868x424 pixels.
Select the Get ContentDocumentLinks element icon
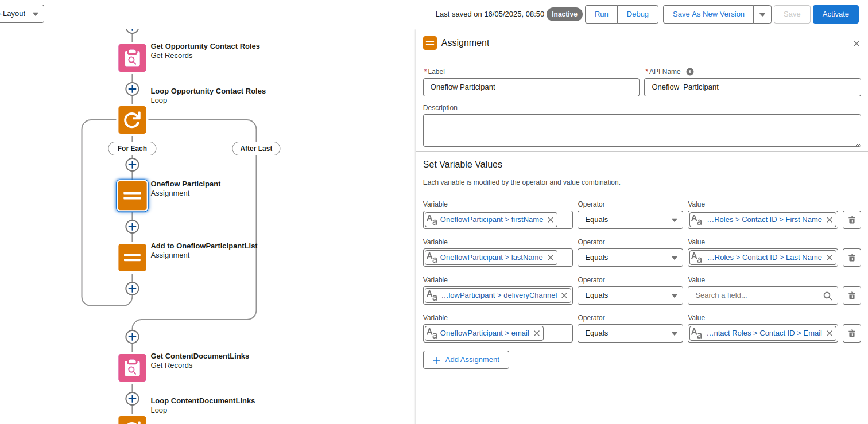pyautogui.click(x=132, y=368)
